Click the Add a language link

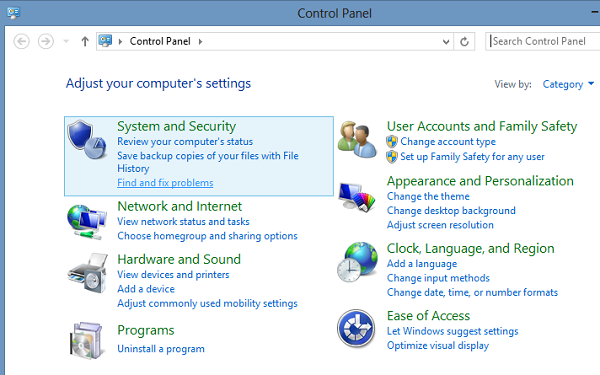click(x=422, y=264)
